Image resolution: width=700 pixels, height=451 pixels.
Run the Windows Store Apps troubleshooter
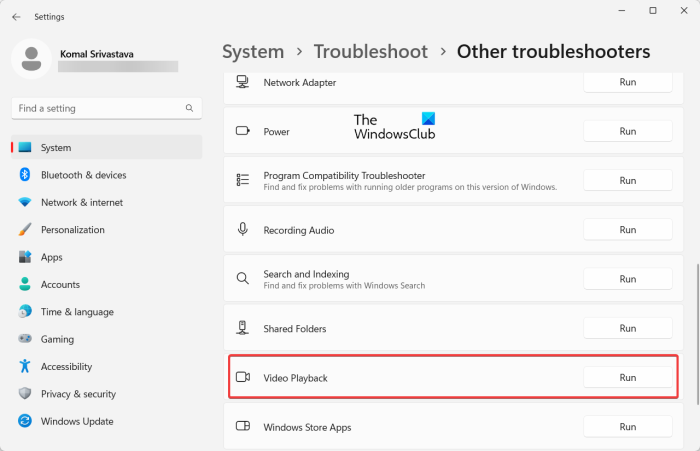click(627, 427)
